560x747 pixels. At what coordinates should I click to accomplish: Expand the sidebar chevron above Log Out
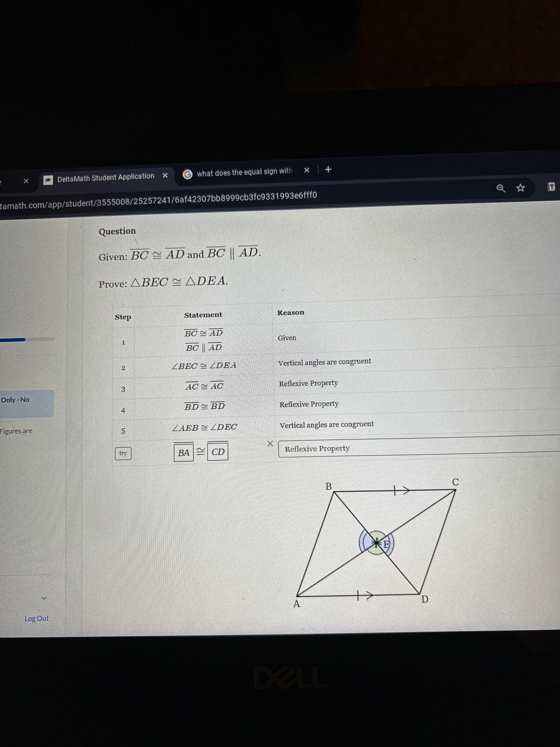point(44,598)
